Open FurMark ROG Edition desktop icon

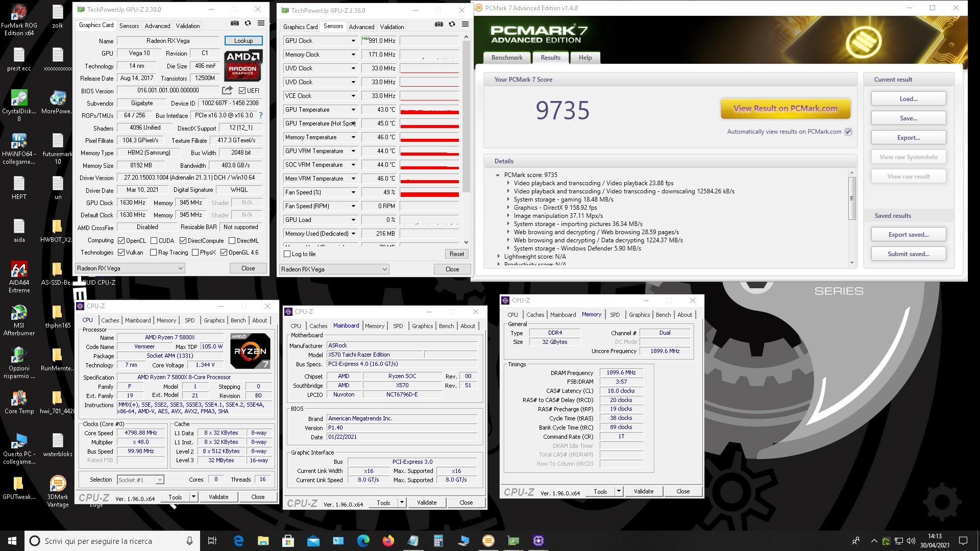point(19,20)
